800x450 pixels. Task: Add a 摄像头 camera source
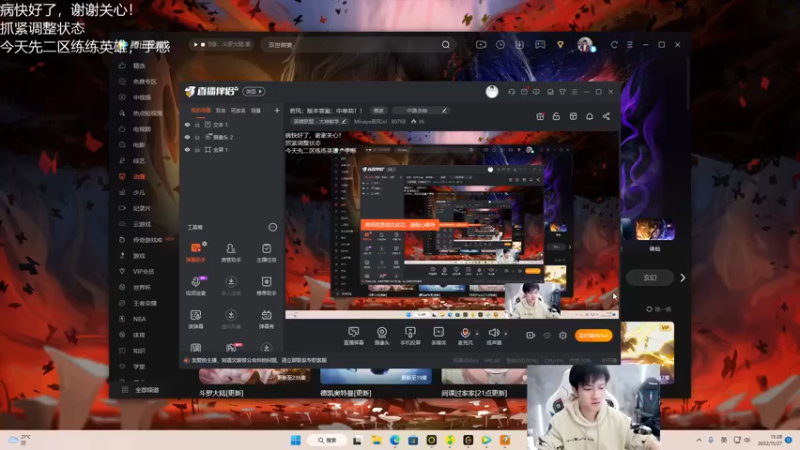pyautogui.click(x=382, y=336)
